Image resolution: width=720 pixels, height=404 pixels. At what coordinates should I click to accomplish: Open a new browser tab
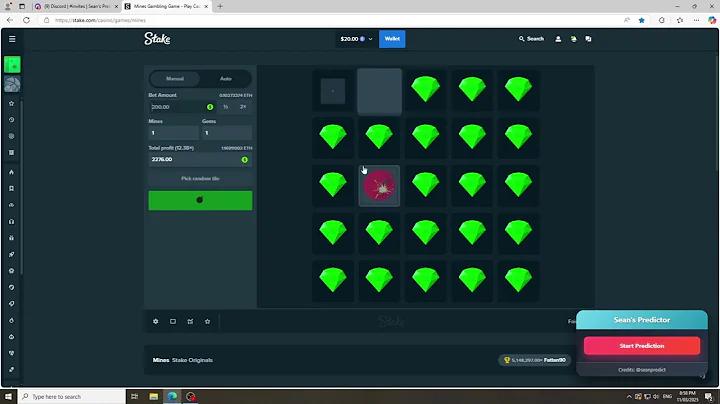click(x=220, y=6)
